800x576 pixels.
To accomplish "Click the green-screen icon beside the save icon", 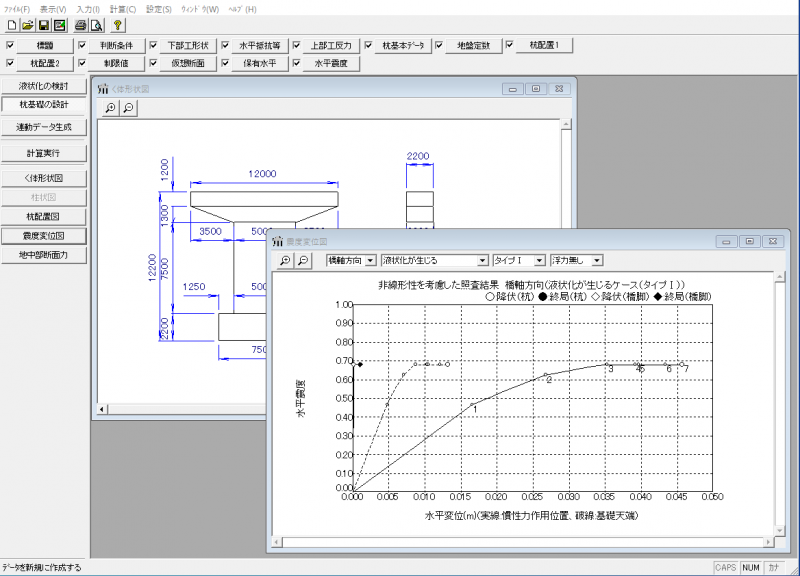I will 60,25.
